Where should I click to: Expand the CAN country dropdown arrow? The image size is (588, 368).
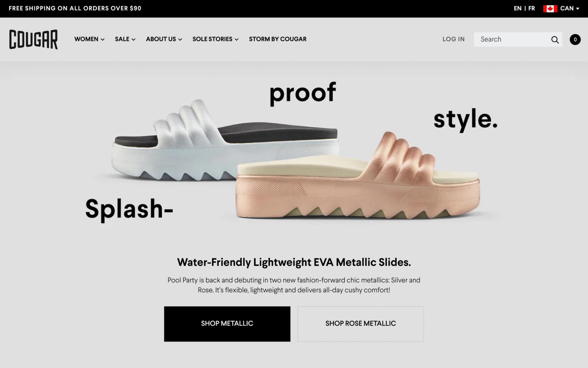click(578, 9)
